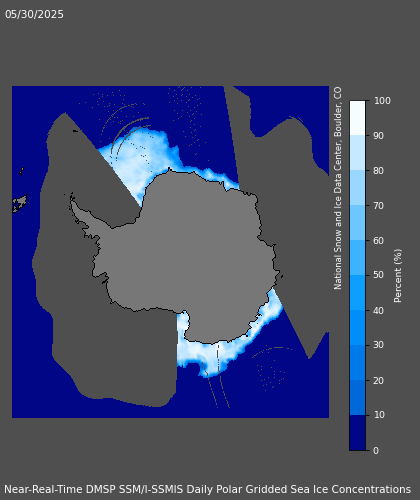Select the 50-60 percent colorbar segment

[x=357, y=258]
